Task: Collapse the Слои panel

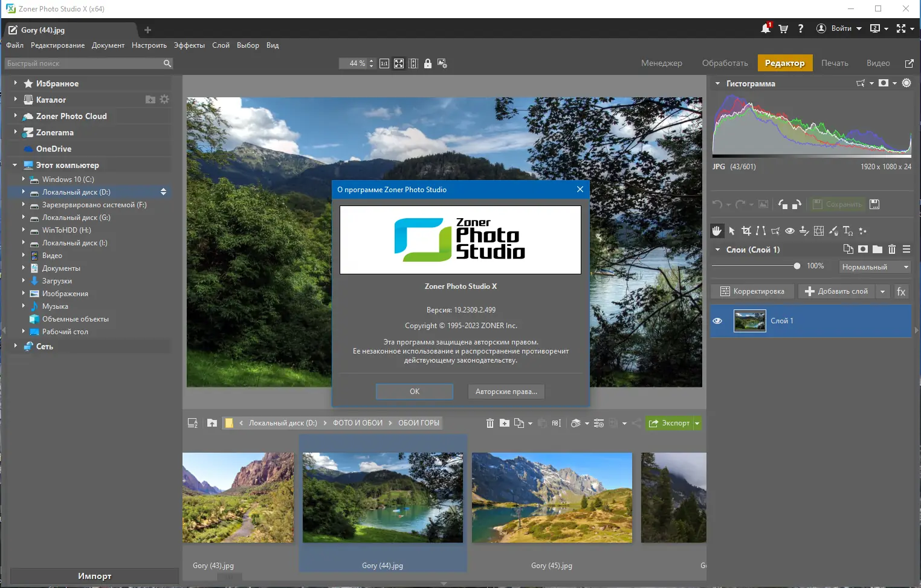Action: click(717, 249)
